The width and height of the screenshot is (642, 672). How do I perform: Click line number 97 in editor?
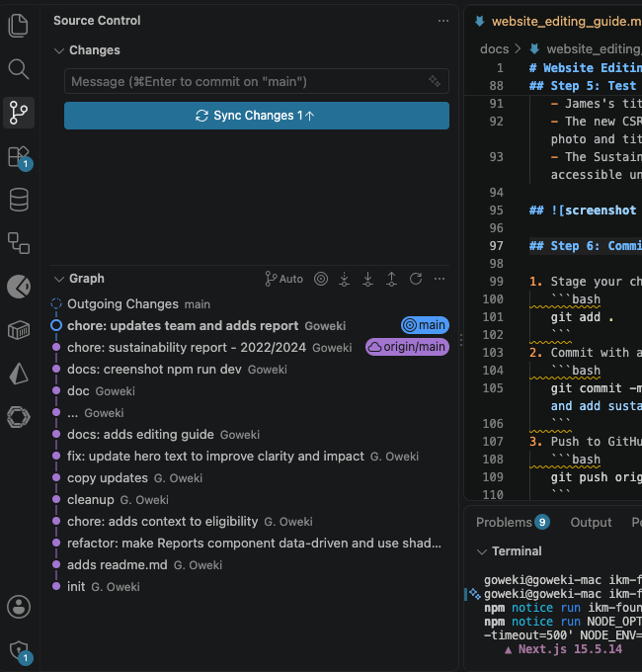497,246
